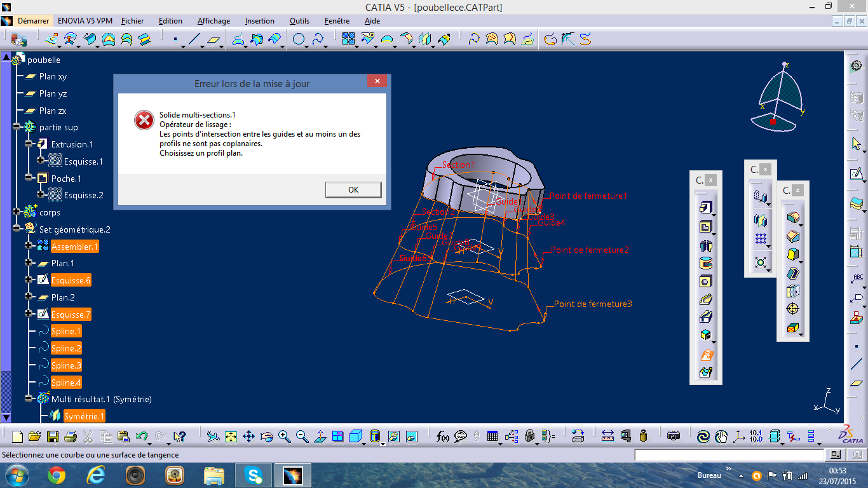The image size is (868, 488).
Task: Expand the Esquisse.1 tree node
Action: [41, 161]
